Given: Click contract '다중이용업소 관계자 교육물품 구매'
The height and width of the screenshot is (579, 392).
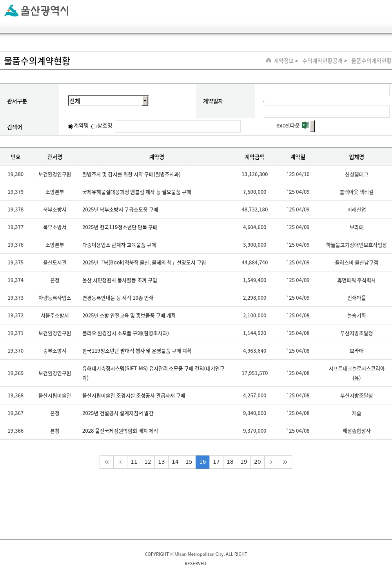Looking at the screenshot, I should point(119,245).
